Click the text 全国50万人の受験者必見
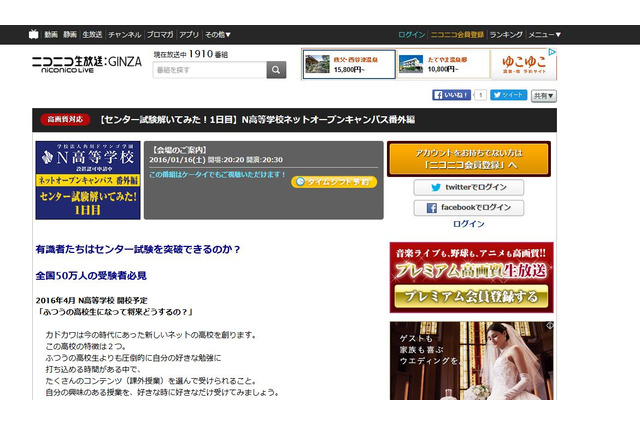 [91, 276]
